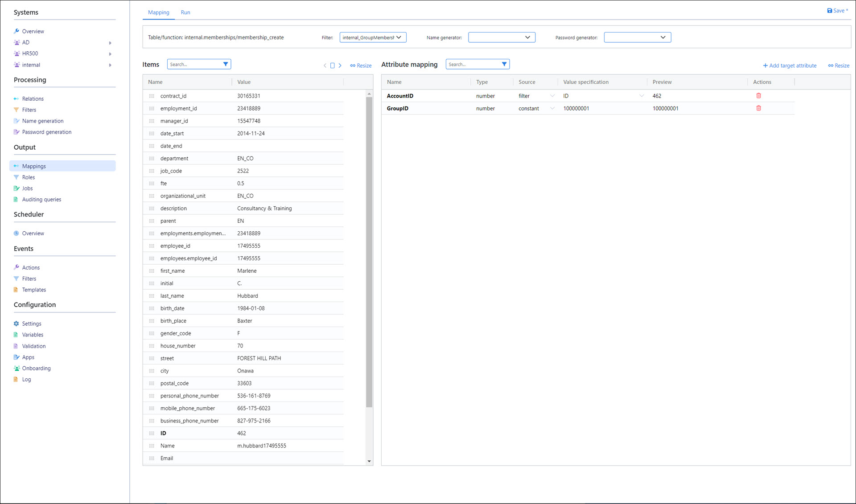Select the street FOREST HILL PATH row
The width and height of the screenshot is (856, 504).
(243, 358)
